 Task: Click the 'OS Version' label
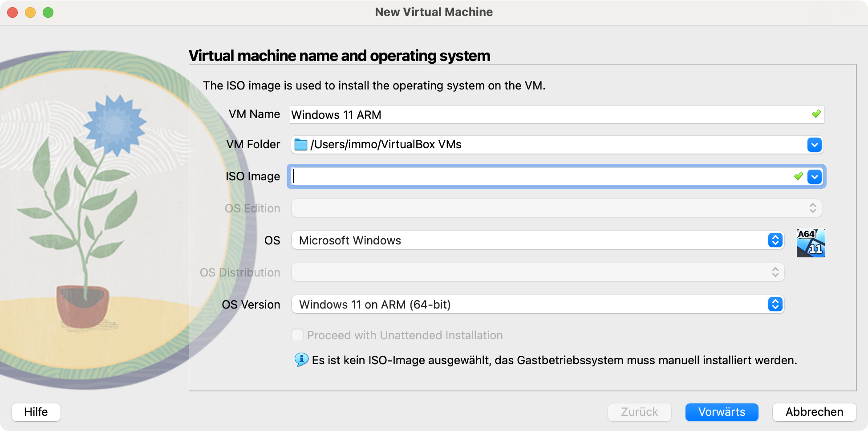[x=251, y=305]
